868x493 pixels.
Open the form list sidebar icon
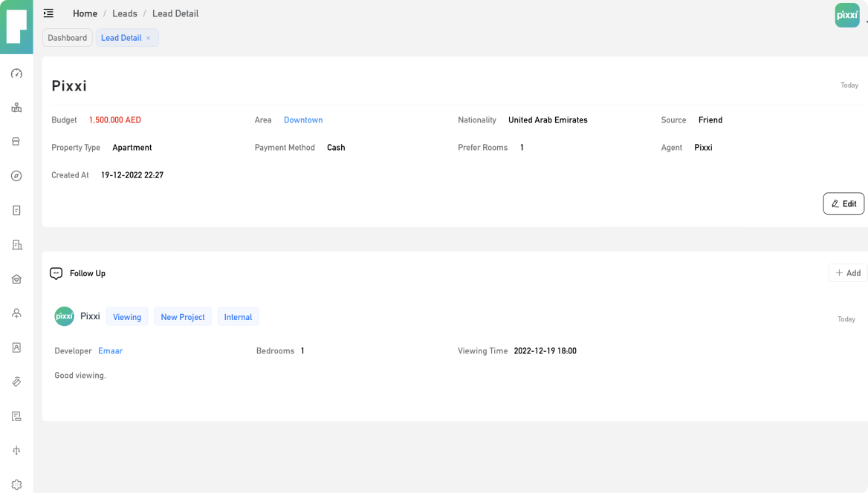click(x=16, y=416)
